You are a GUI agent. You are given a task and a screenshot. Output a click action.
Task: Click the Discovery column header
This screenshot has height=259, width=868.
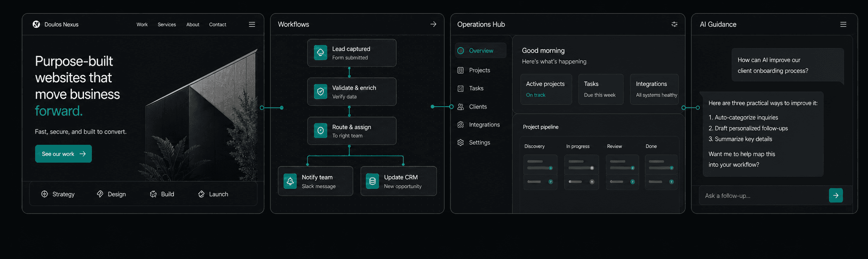(x=534, y=146)
